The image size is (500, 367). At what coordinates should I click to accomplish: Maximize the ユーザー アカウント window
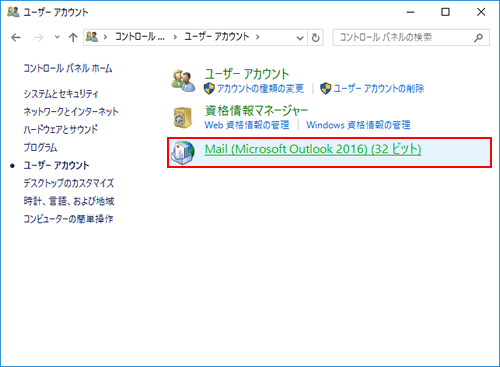(445, 12)
